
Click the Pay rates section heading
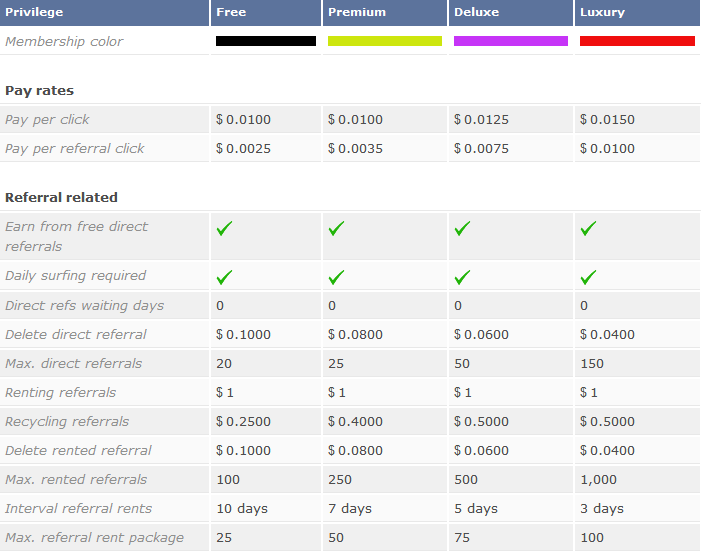pos(39,91)
